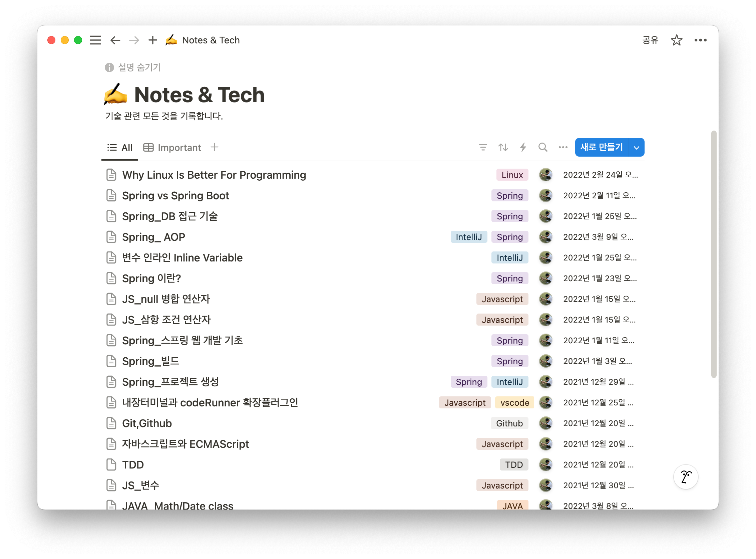Click the 공유 share button

(x=650, y=40)
